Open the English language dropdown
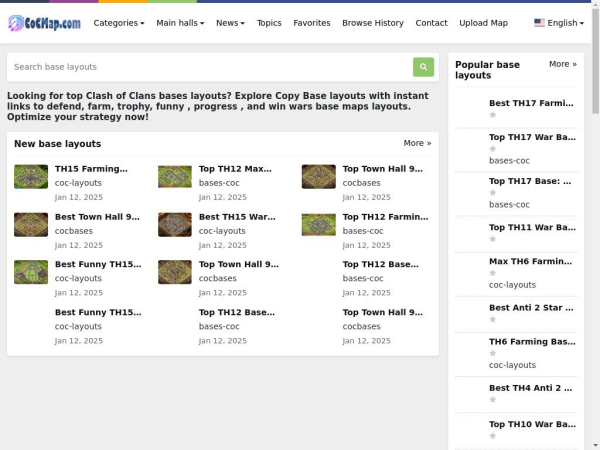Viewport: 600px width, 450px height. tap(559, 23)
